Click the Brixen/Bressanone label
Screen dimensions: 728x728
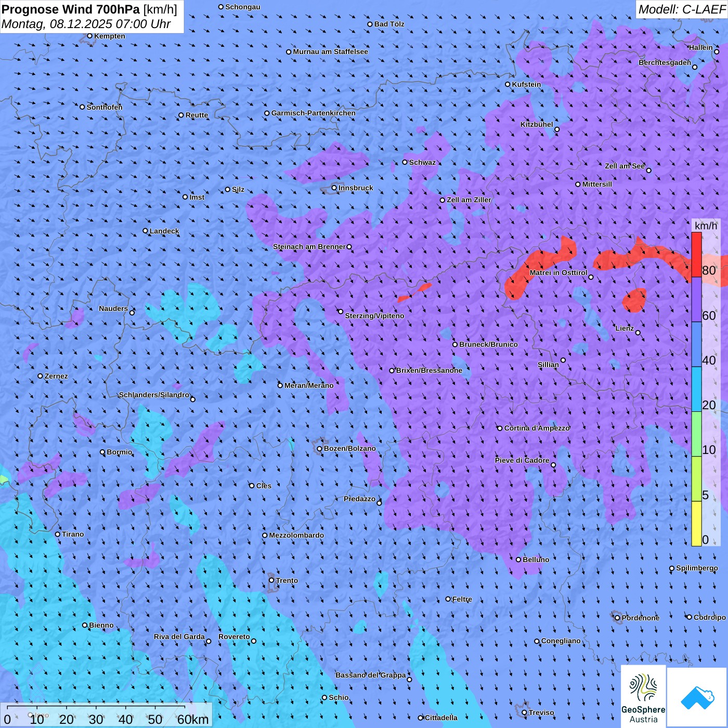coord(429,370)
